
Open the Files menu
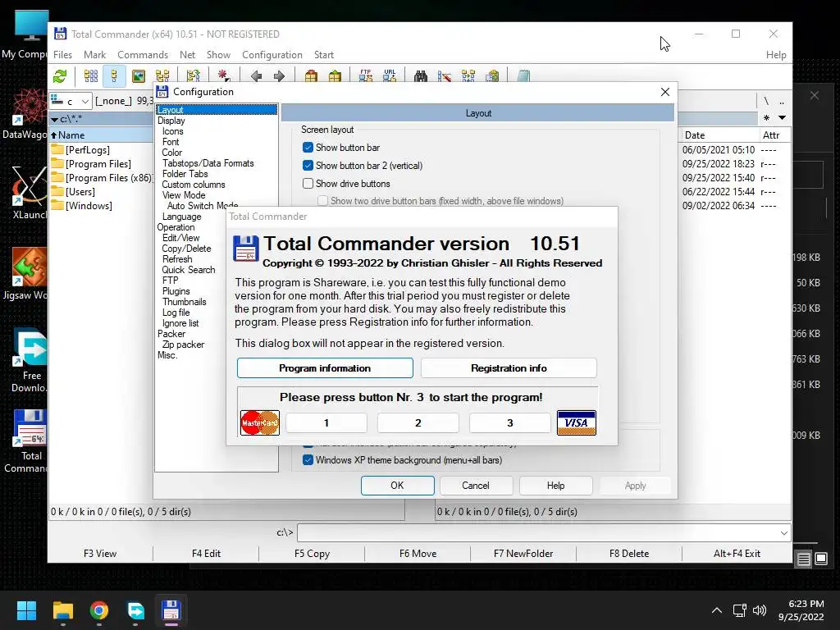62,55
